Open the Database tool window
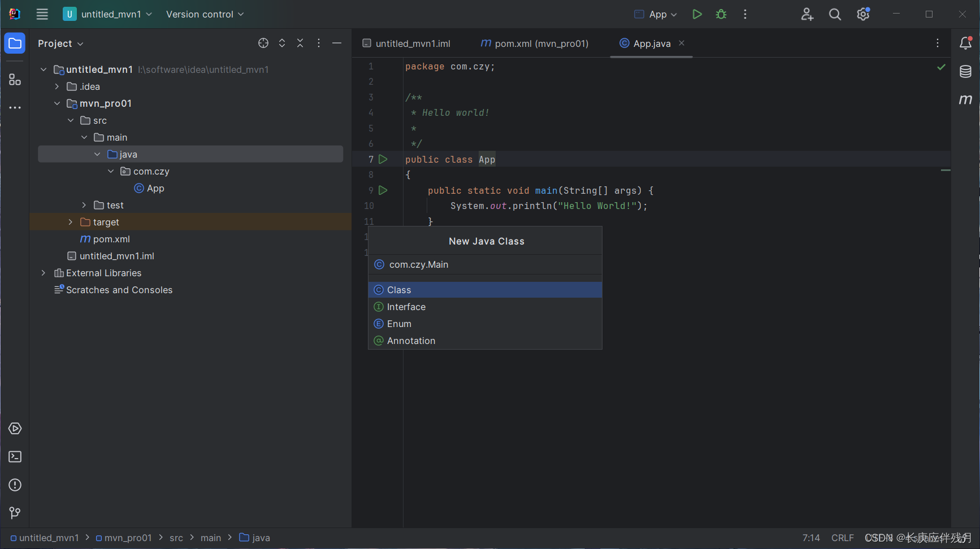The image size is (980, 549). pos(965,72)
